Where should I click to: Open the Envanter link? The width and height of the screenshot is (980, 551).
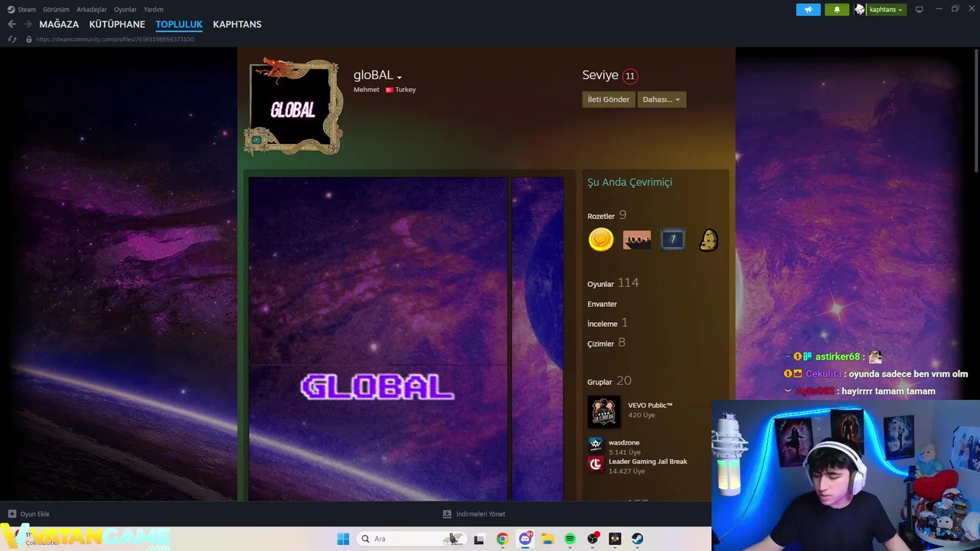pyautogui.click(x=602, y=304)
